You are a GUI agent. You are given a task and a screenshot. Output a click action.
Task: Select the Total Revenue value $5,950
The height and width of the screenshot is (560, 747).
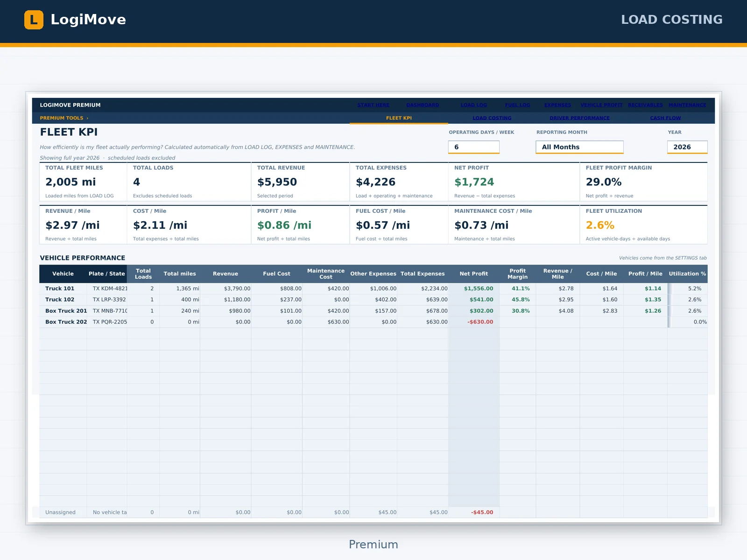coord(277,182)
